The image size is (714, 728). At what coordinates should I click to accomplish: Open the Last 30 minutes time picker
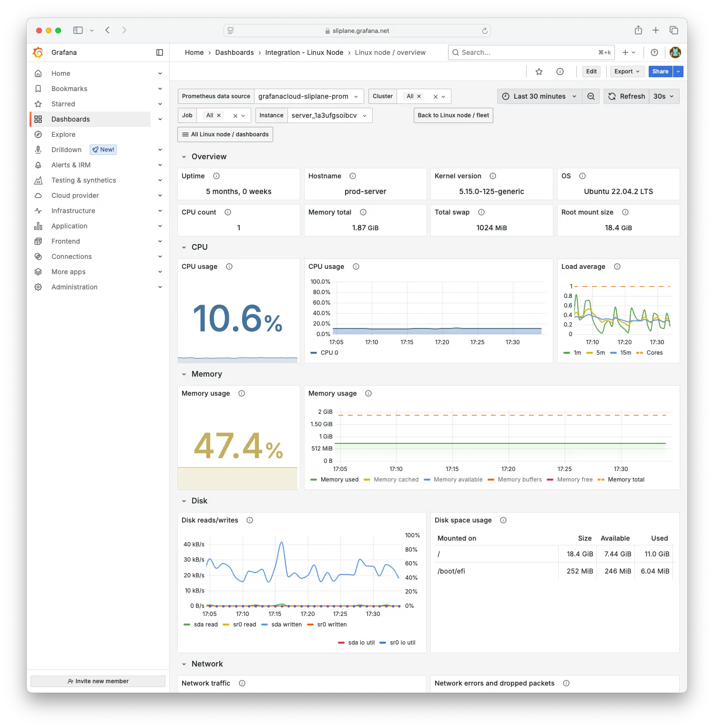[x=540, y=96]
